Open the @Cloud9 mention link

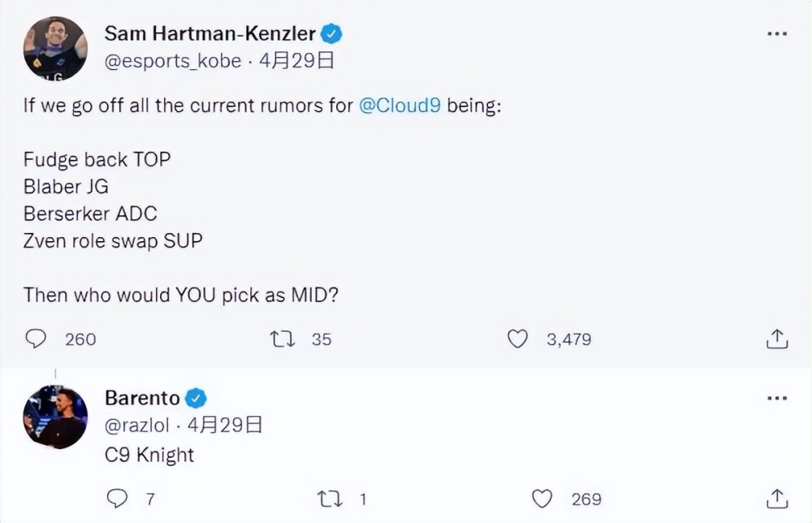(x=400, y=106)
